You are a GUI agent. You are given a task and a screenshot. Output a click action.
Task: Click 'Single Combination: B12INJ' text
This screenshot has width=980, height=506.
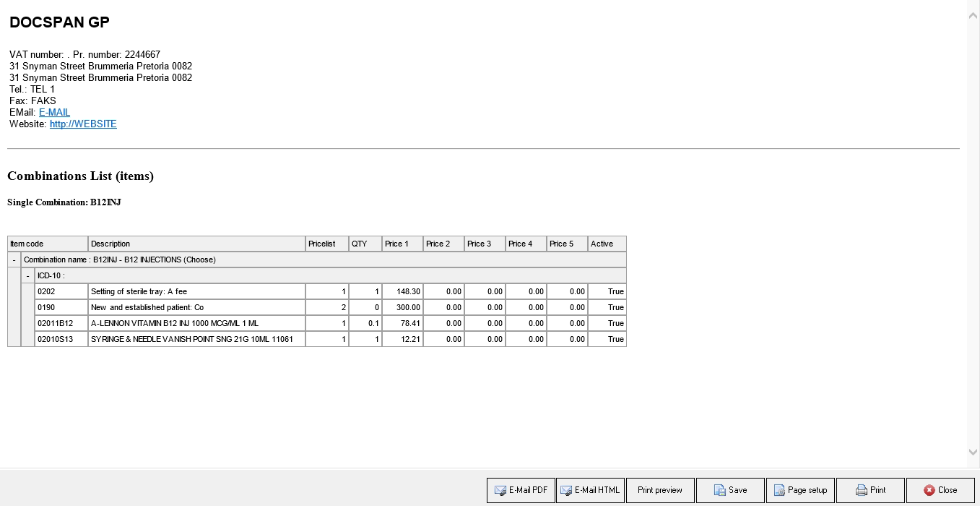[x=64, y=202]
